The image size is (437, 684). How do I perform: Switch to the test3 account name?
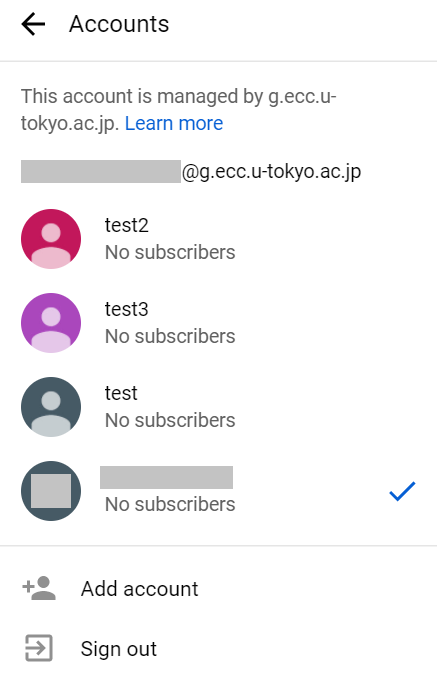coord(126,309)
